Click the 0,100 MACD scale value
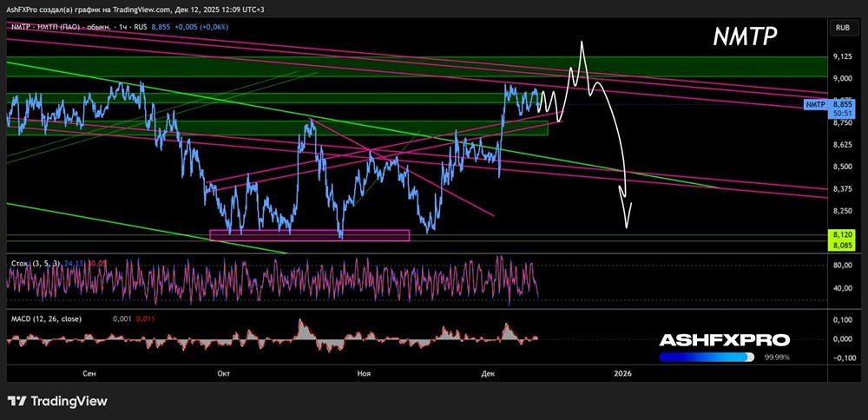 point(842,320)
